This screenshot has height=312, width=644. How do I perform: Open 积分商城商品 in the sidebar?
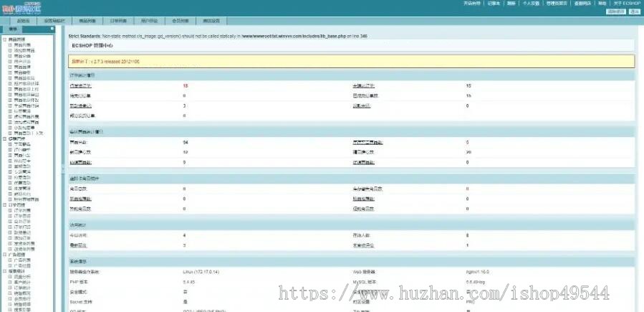click(27, 199)
